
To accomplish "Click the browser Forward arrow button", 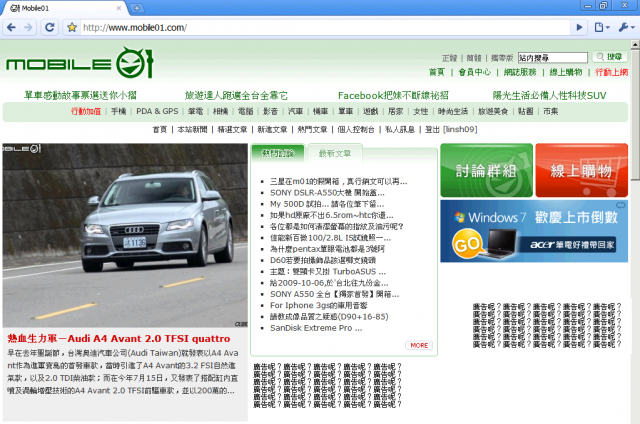I will [x=28, y=27].
